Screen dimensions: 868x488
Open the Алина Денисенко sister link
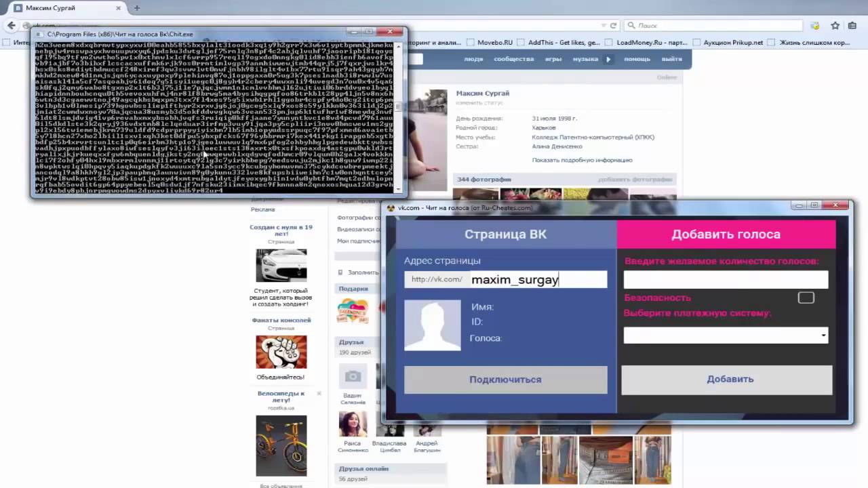557,146
